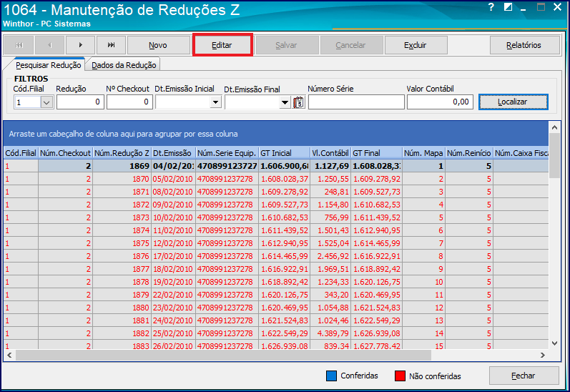The height and width of the screenshot is (392, 570).
Task: Click the Novo button
Action: [x=158, y=45]
